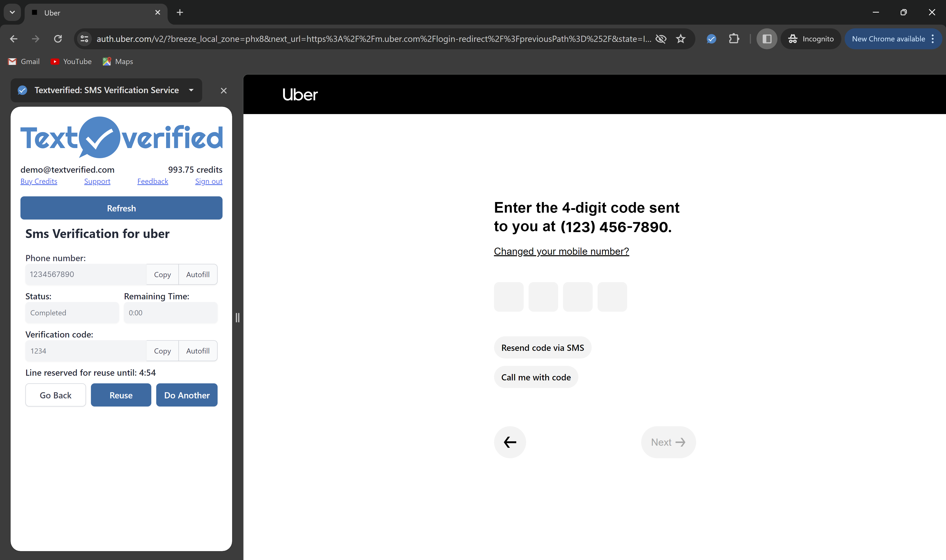Bookmark this page with the star icon
This screenshot has width=946, height=560.
680,39
